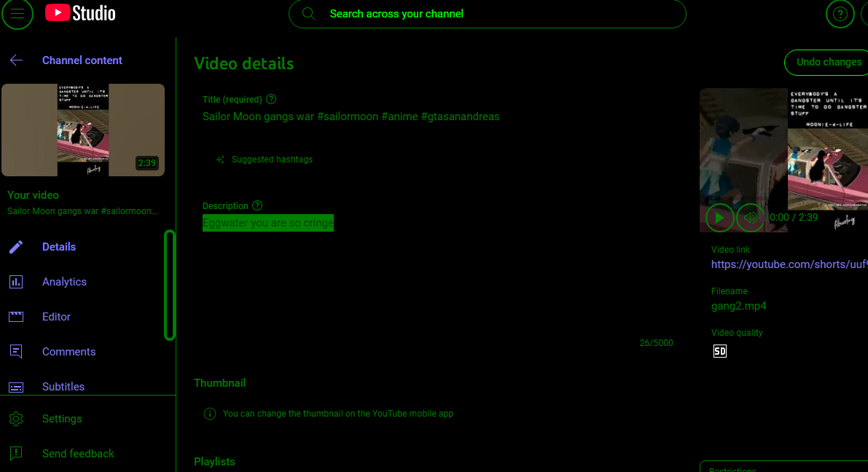The image size is (868, 472).
Task: Click the thumbnail info circle icon
Action: point(210,413)
